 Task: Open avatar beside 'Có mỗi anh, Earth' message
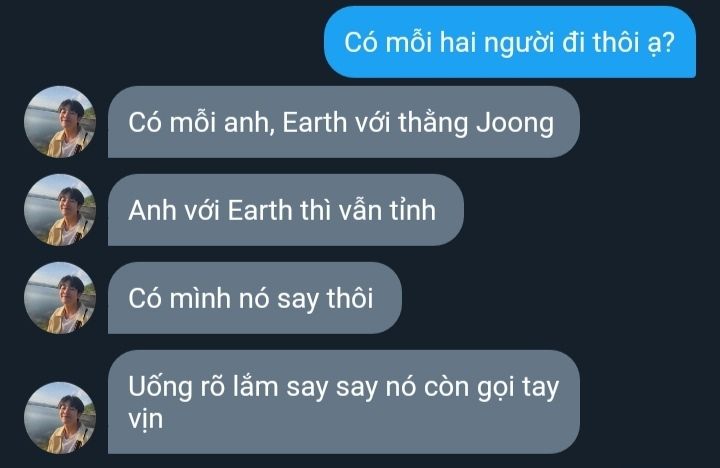60,122
